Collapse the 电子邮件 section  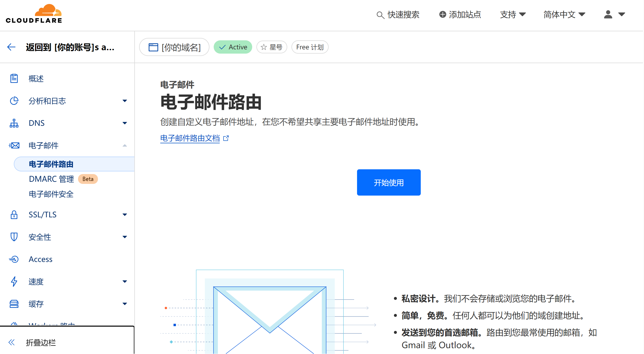pos(124,145)
